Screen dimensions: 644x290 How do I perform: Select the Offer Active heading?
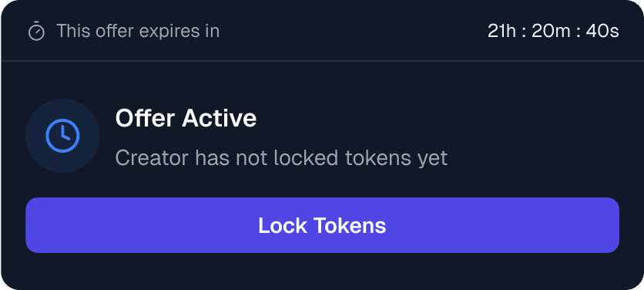coord(186,119)
